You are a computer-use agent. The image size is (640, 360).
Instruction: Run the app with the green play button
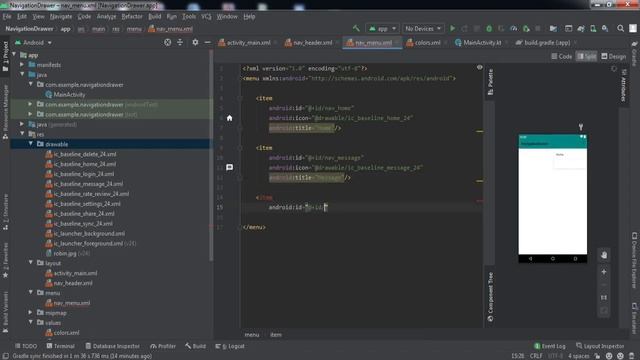tap(452, 29)
